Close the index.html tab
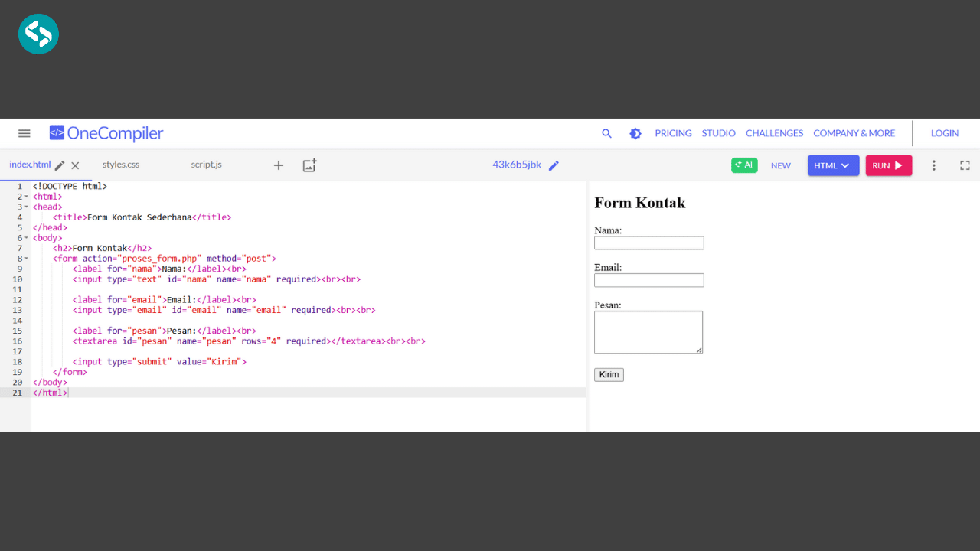 pyautogui.click(x=75, y=165)
